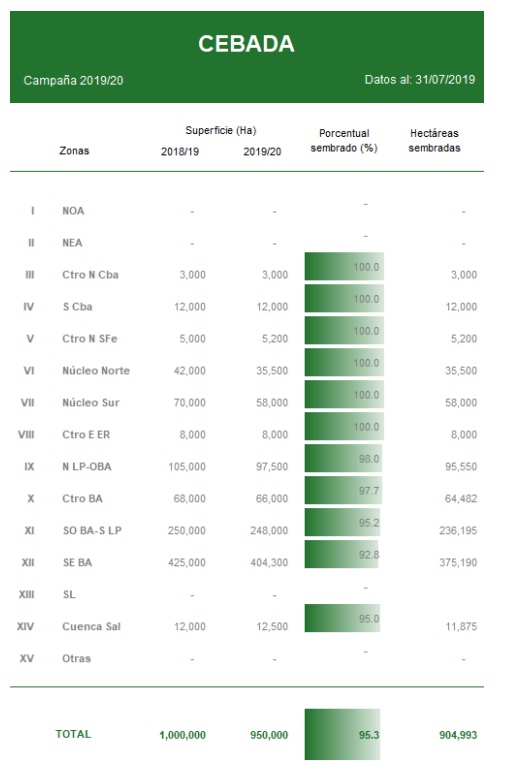The image size is (532, 775).
Task: Click the SO BA-S LP zone label
Action: pos(92,530)
